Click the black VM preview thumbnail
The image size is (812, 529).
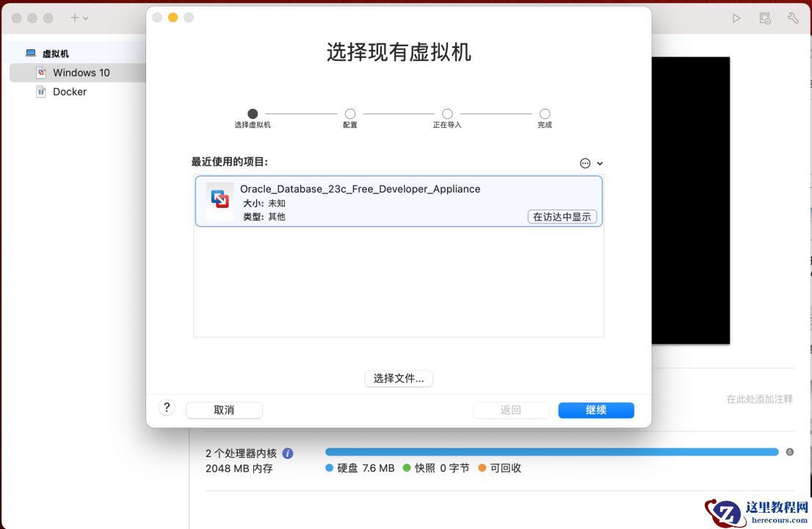coord(691,201)
